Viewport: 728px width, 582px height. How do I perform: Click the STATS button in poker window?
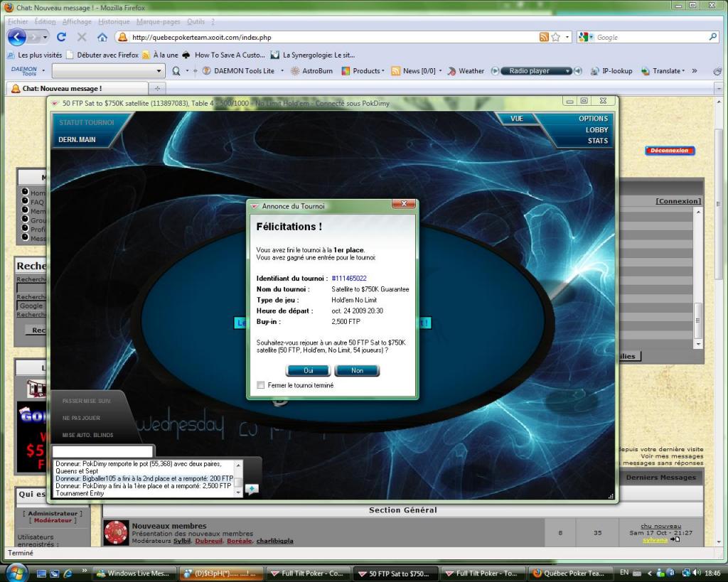(x=597, y=141)
